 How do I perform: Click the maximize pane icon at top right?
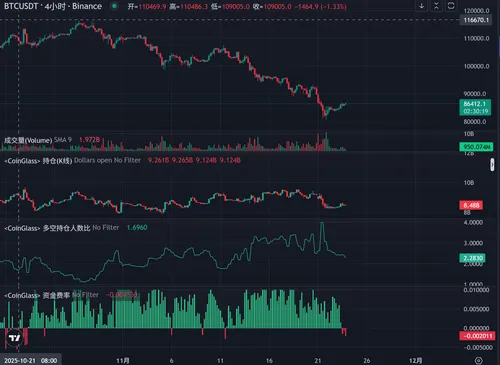(451, 6)
